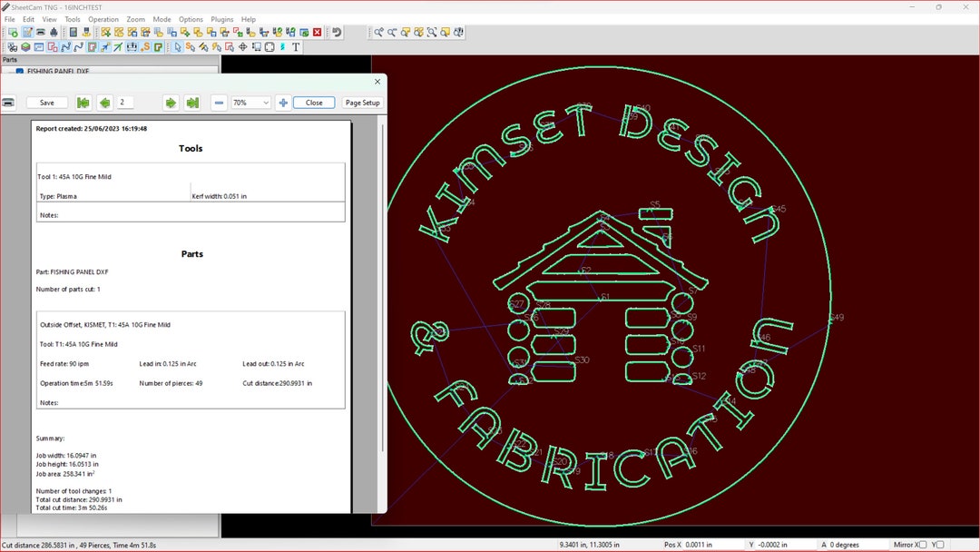Jump to last page using green arrow icon

coord(193,103)
